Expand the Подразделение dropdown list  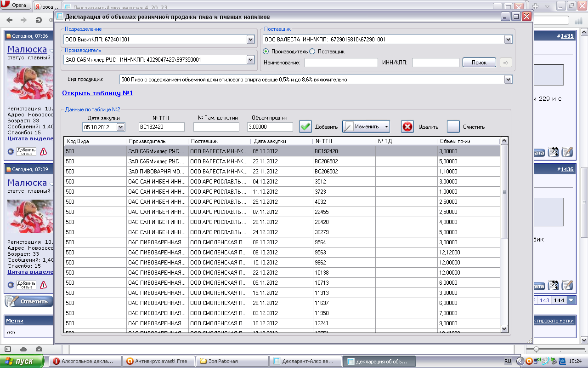click(x=250, y=40)
